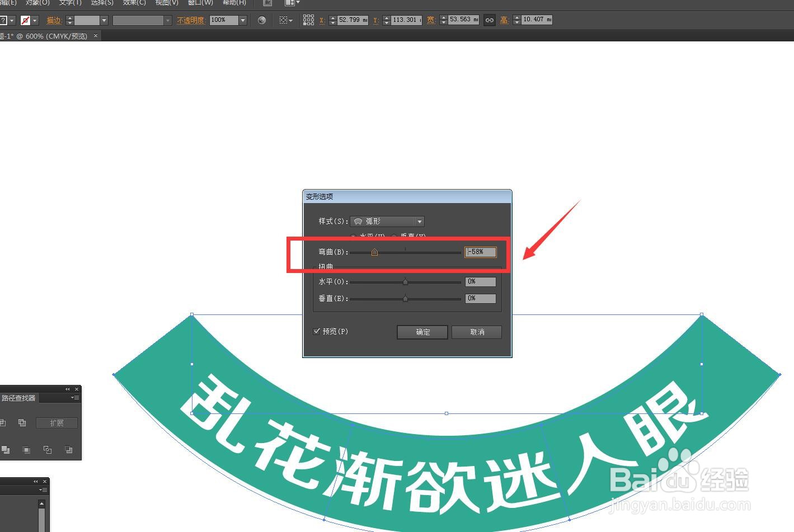Click the reference point grid icon

coord(308,20)
